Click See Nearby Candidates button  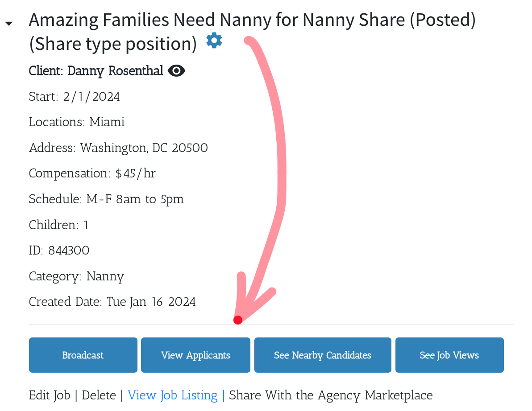coord(323,355)
